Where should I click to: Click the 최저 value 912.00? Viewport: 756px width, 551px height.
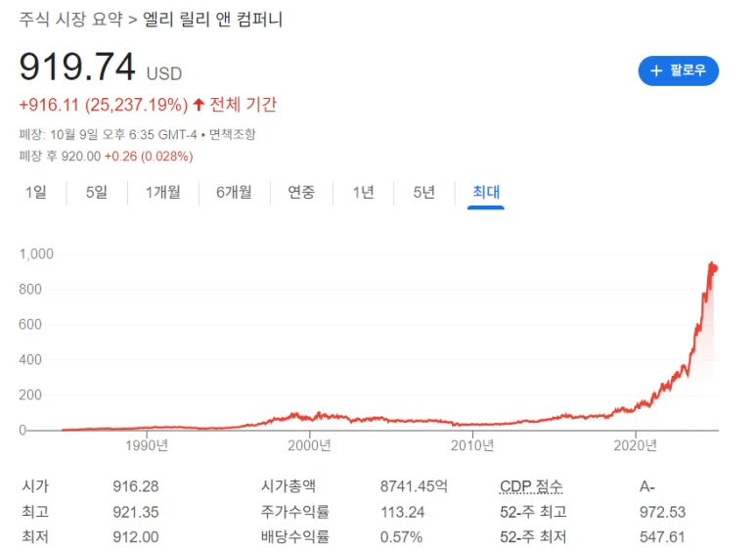[x=136, y=537]
